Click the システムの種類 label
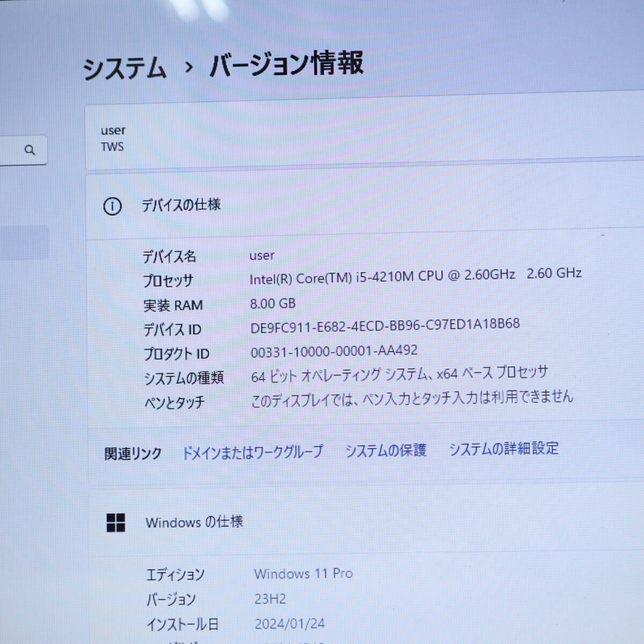Screen dimensions: 644x644 pos(184,378)
